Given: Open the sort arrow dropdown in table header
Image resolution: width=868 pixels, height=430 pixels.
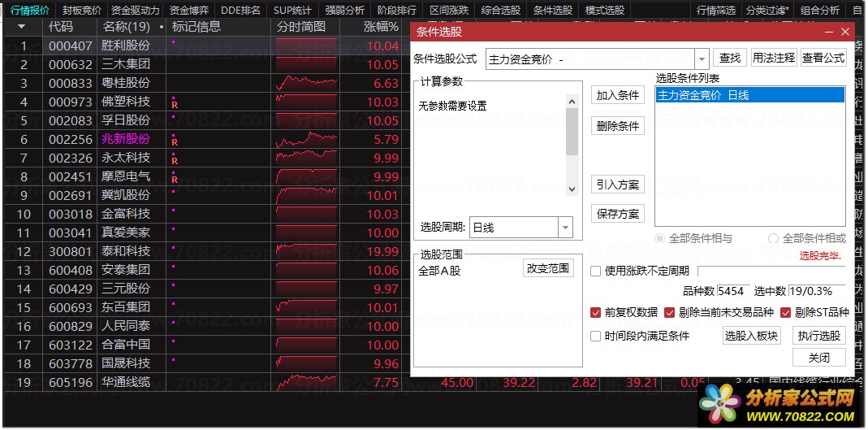Looking at the screenshot, I should click(x=22, y=26).
